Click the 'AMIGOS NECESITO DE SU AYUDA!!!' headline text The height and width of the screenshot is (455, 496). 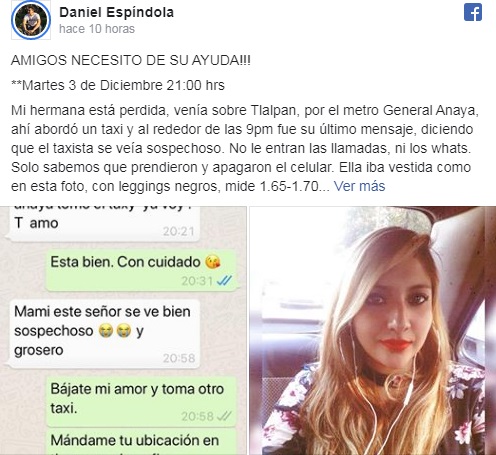(131, 60)
